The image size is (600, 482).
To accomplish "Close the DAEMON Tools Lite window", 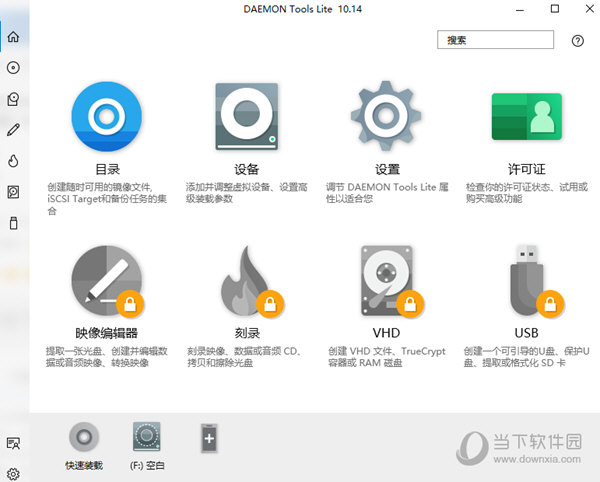I will pos(590,8).
